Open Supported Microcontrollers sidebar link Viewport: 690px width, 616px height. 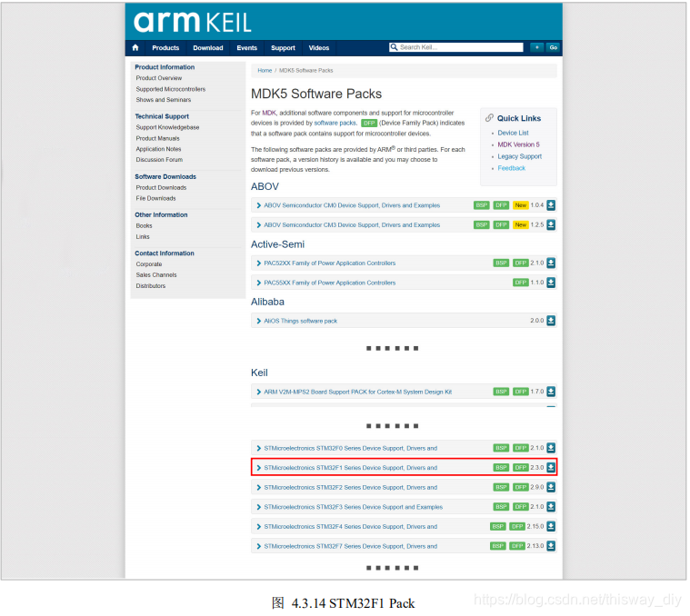(171, 89)
